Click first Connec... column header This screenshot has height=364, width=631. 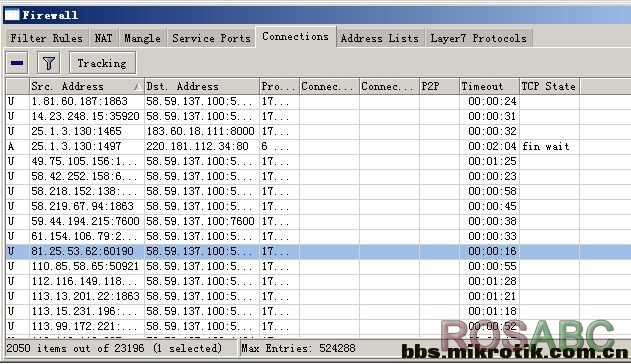tap(329, 86)
